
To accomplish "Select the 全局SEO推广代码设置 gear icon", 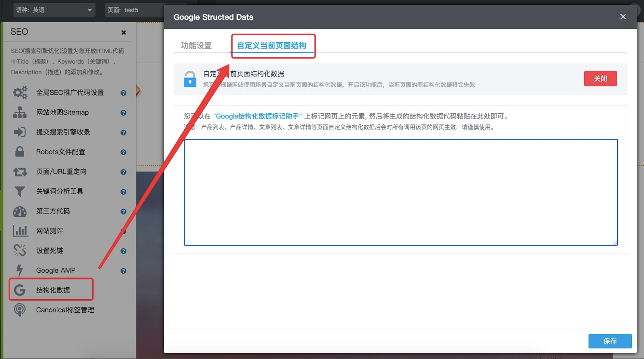I will (20, 93).
